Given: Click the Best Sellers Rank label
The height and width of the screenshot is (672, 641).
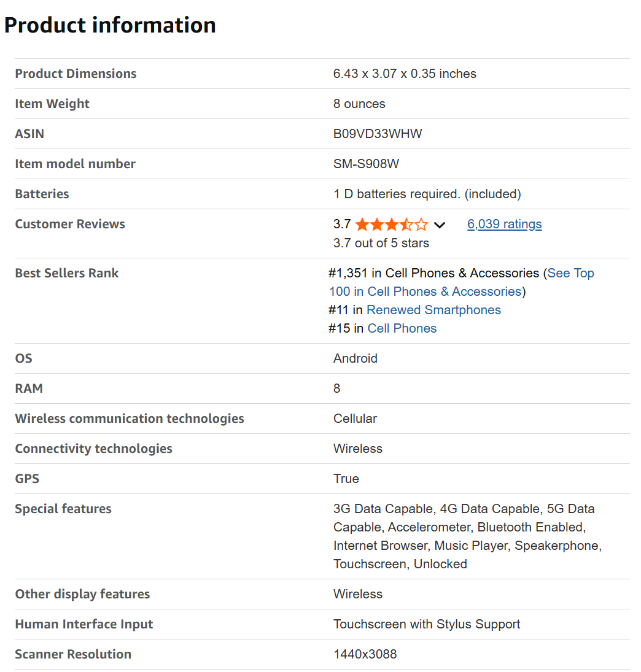Looking at the screenshot, I should tap(66, 273).
